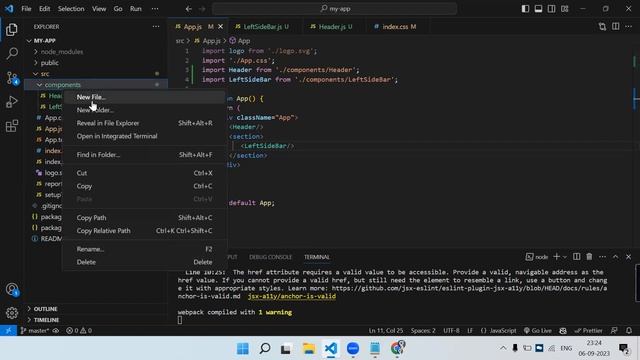Viewport: 640px width, 360px height.
Task: Select Copy Path from context menu
Action: tap(144, 218)
